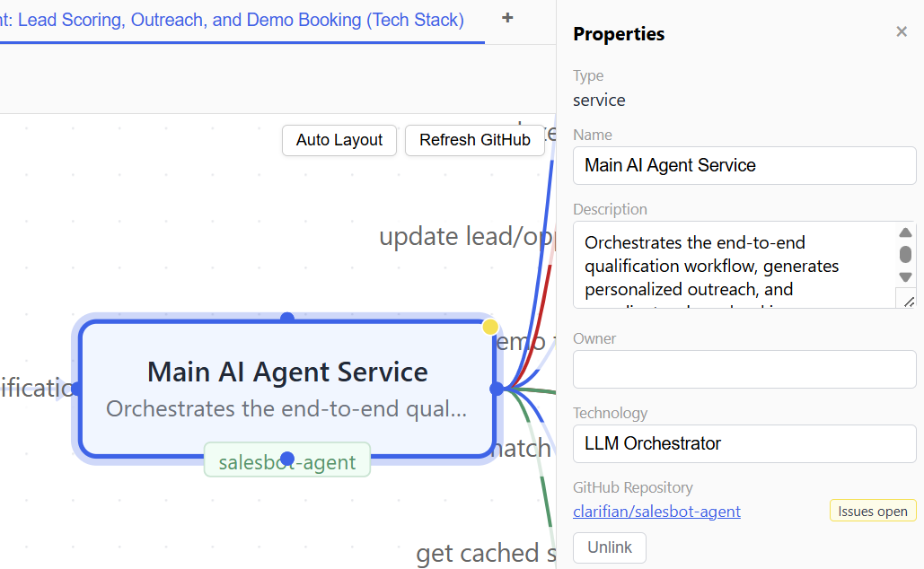Click the Unlink button under GitHub Repository

click(609, 547)
